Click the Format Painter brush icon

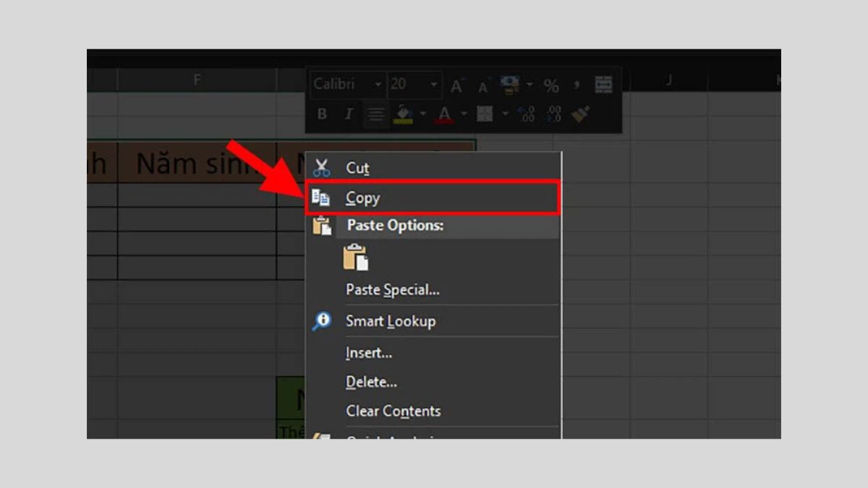tap(580, 114)
